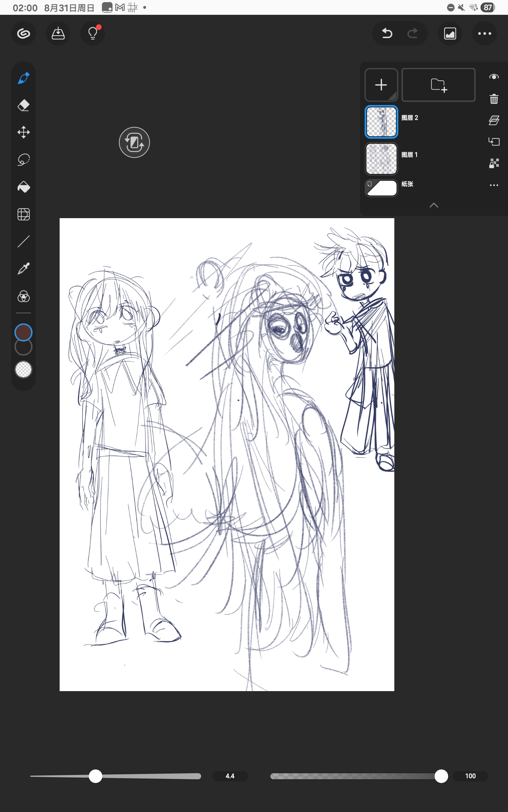
Task: Choose the Lasso selection tool
Action: 24,160
